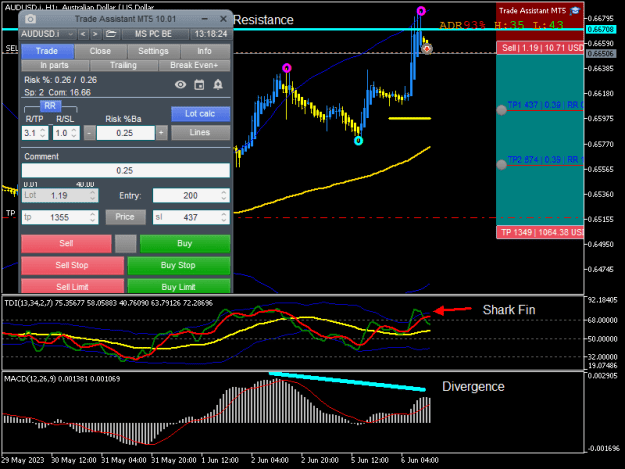Adjust the sl 437 stepper arrows
The height and width of the screenshot is (469, 625).
pyautogui.click(x=224, y=217)
